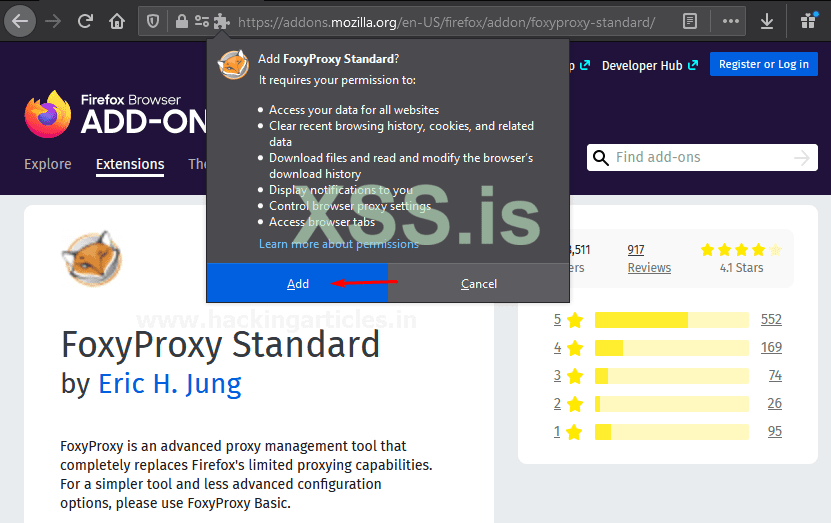Click the puzzle-piece extension icon in address bar
Image resolution: width=831 pixels, height=523 pixels.
tap(222, 22)
